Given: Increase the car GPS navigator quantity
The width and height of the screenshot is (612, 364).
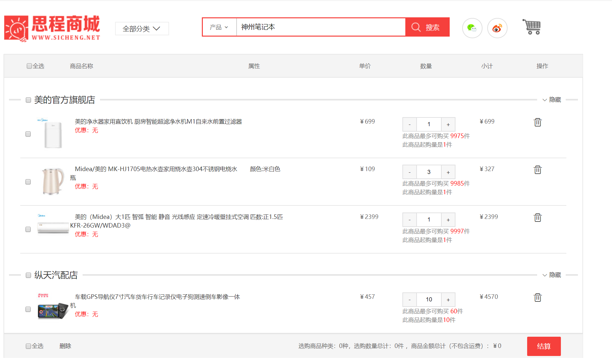Looking at the screenshot, I should (448, 299).
